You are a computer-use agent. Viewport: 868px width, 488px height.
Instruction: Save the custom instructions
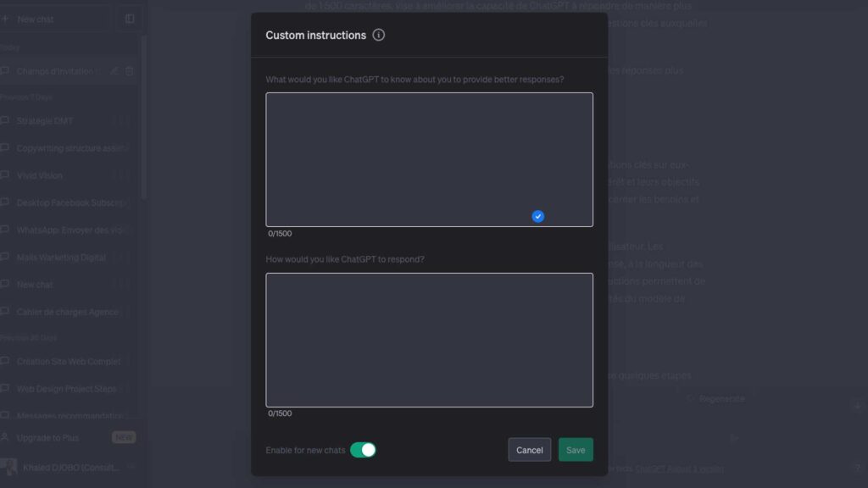[576, 450]
